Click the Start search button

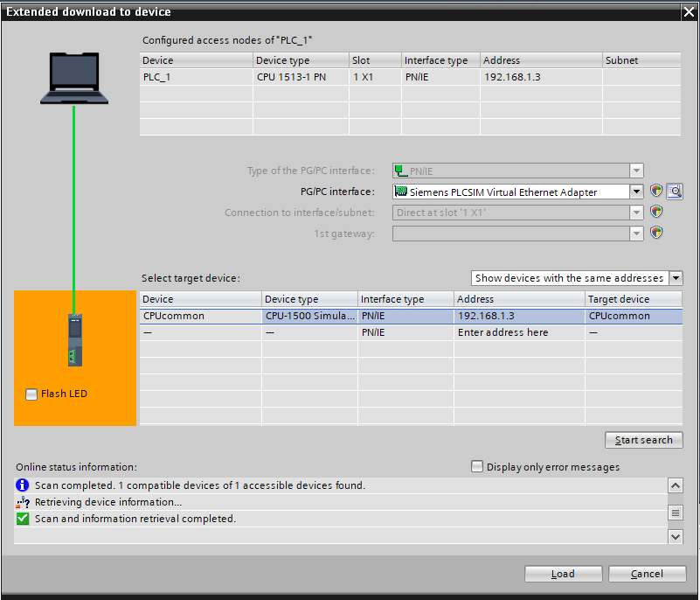644,440
